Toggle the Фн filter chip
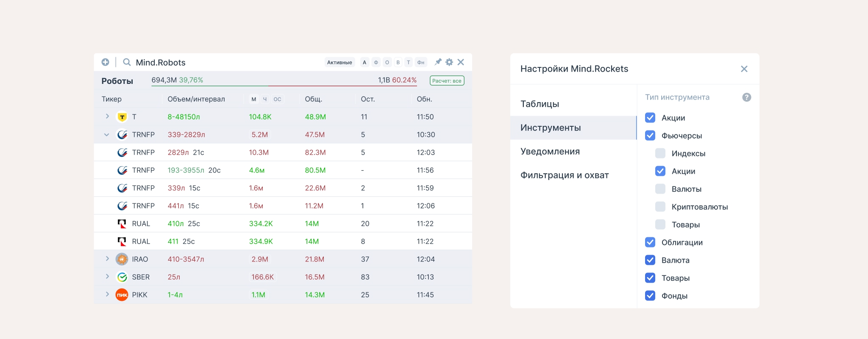 (x=421, y=62)
